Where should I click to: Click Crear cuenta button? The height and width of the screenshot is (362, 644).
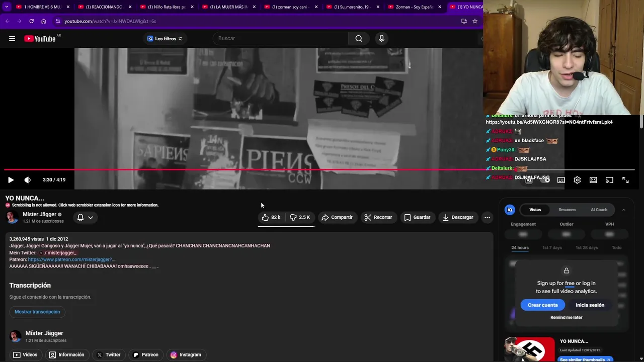click(x=542, y=305)
